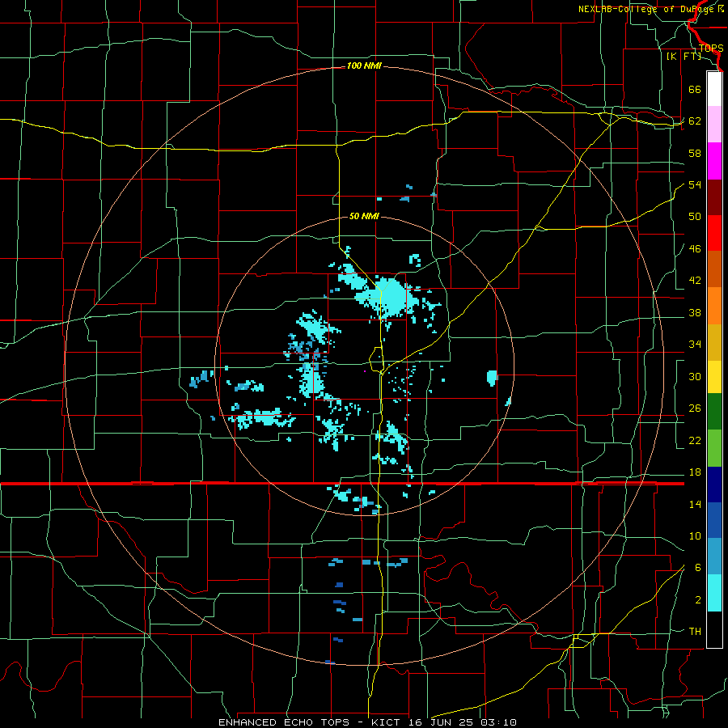Click the magenta radar site marker

pos(365,371)
